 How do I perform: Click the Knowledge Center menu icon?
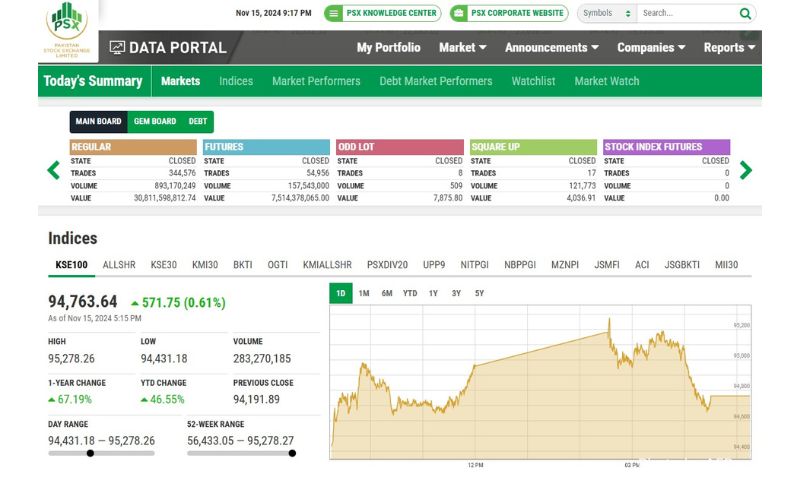coord(333,13)
